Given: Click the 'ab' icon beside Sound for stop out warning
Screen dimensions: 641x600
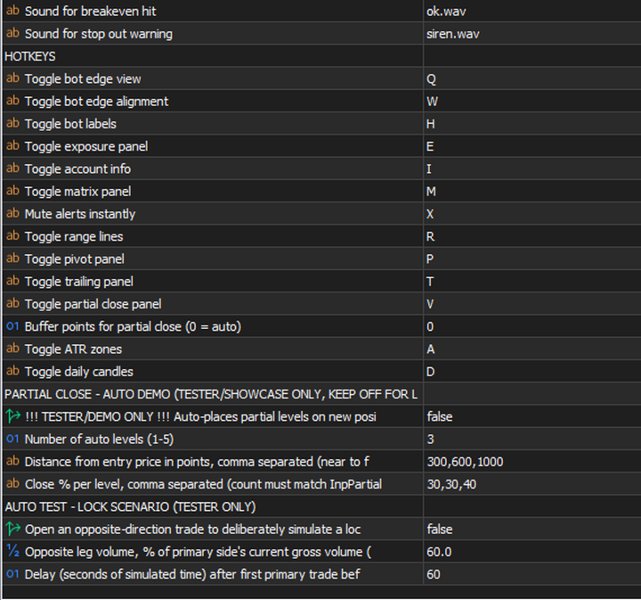Looking at the screenshot, I should point(13,33).
